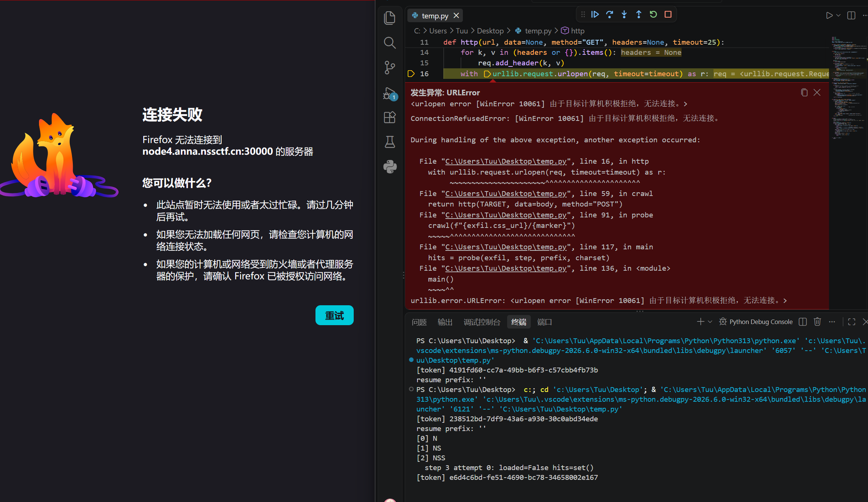Restart the debug session
868x502 pixels.
click(x=653, y=14)
